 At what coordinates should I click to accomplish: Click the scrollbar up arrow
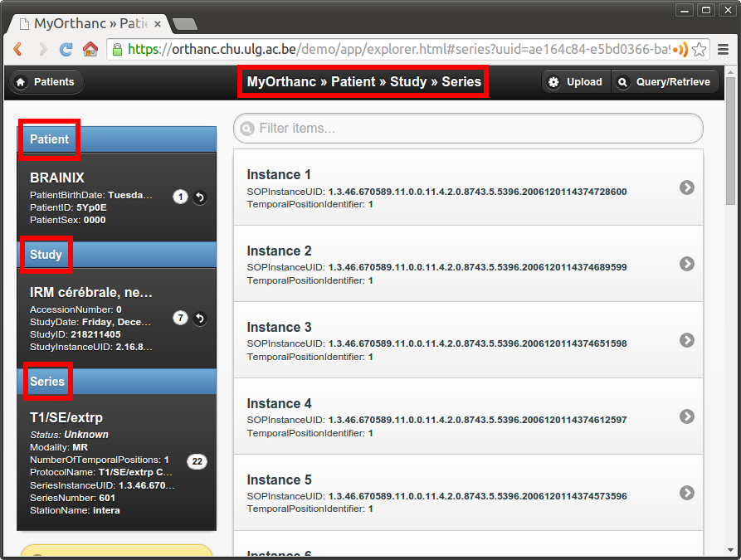tap(730, 72)
